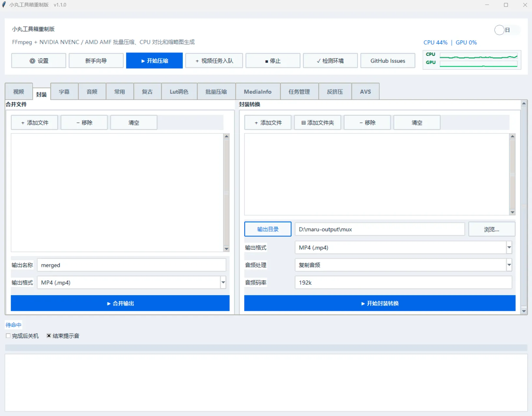Screen dimensions: 532x416
Task: Expand merge output format MP4 dropdown
Action: 223,282
